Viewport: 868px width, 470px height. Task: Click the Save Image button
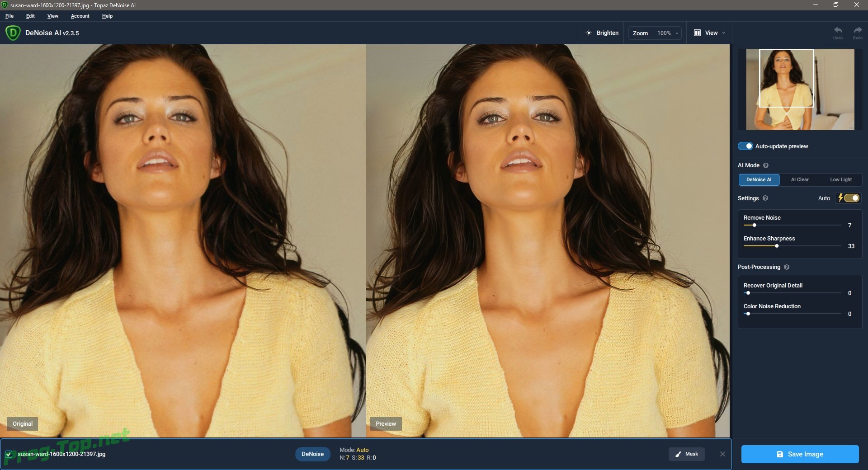[800, 454]
